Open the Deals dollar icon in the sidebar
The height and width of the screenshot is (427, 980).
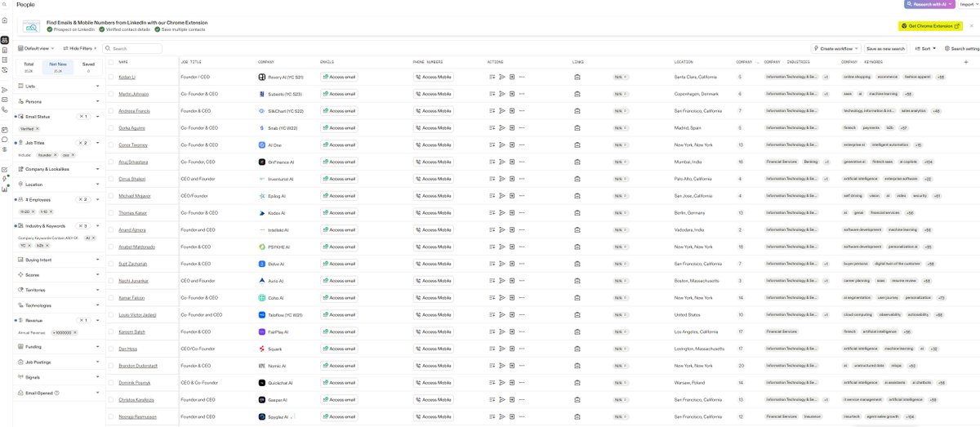(x=5, y=149)
